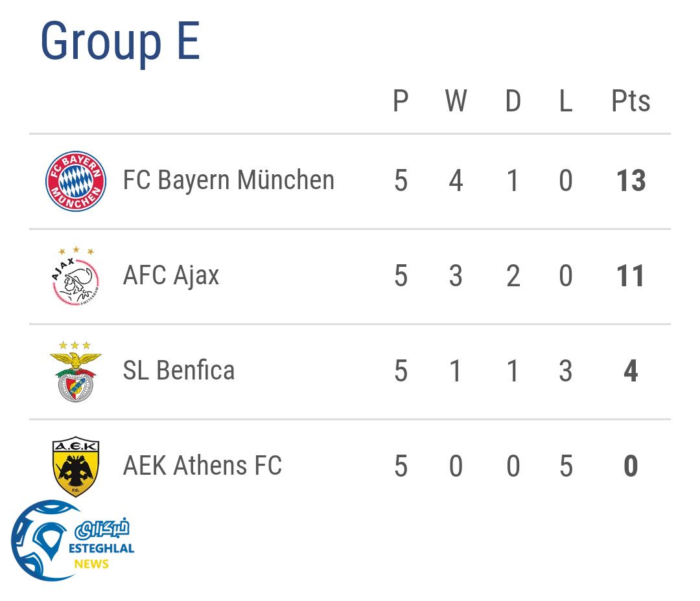This screenshot has width=700, height=601.
Task: Select the AEK Athens FC team name
Action: click(202, 466)
